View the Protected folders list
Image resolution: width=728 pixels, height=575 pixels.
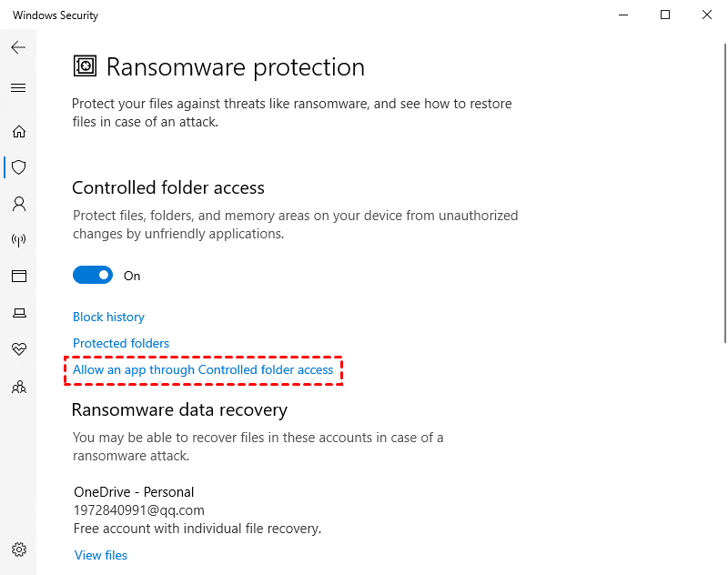click(x=121, y=343)
